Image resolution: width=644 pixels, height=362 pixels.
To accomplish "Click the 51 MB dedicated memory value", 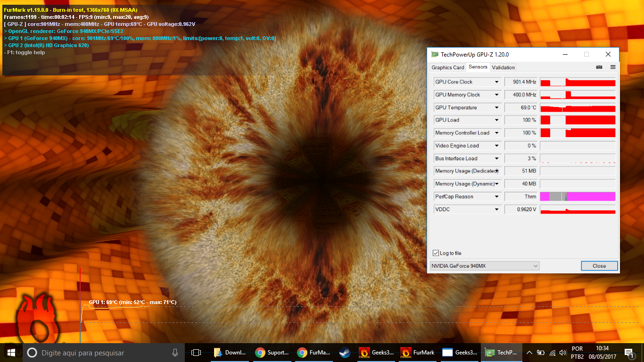I will (521, 171).
